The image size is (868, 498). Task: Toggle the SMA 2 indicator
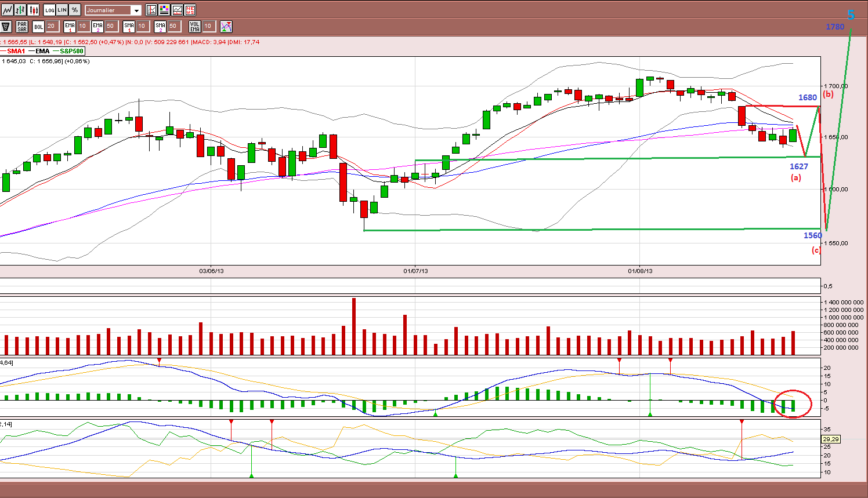click(160, 26)
